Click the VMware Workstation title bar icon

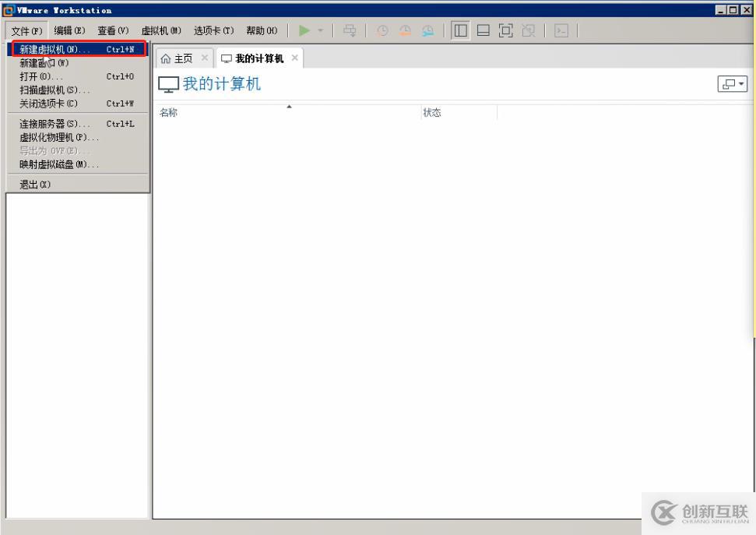click(9, 10)
